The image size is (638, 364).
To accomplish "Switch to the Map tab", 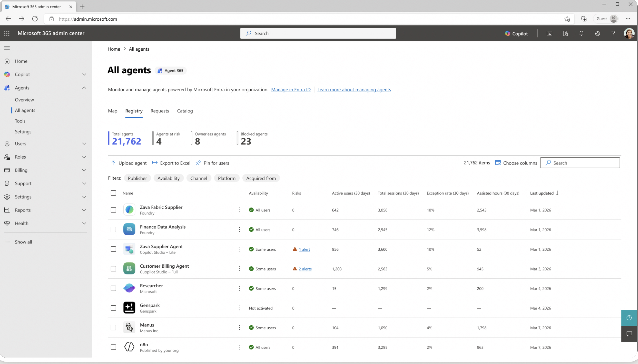I will (x=112, y=111).
